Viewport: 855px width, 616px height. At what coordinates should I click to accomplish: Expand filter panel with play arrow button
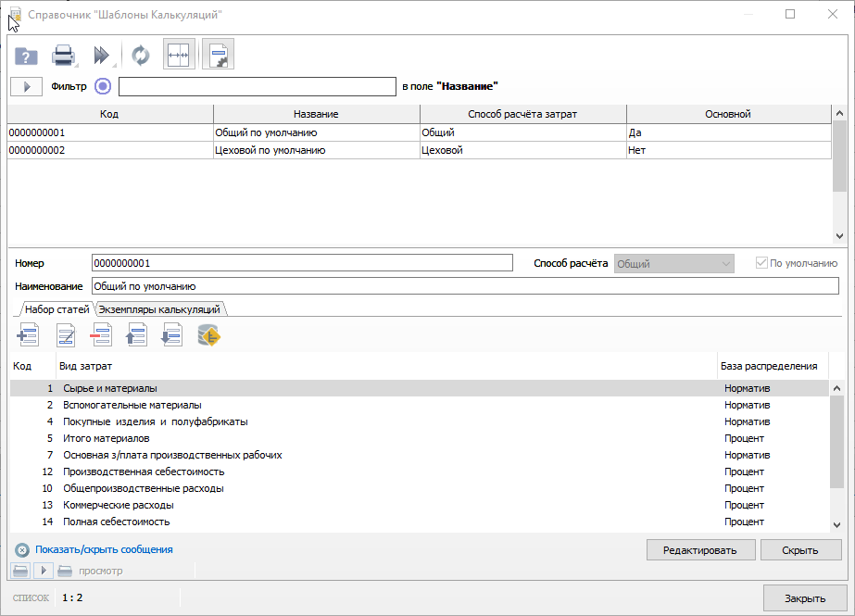26,86
